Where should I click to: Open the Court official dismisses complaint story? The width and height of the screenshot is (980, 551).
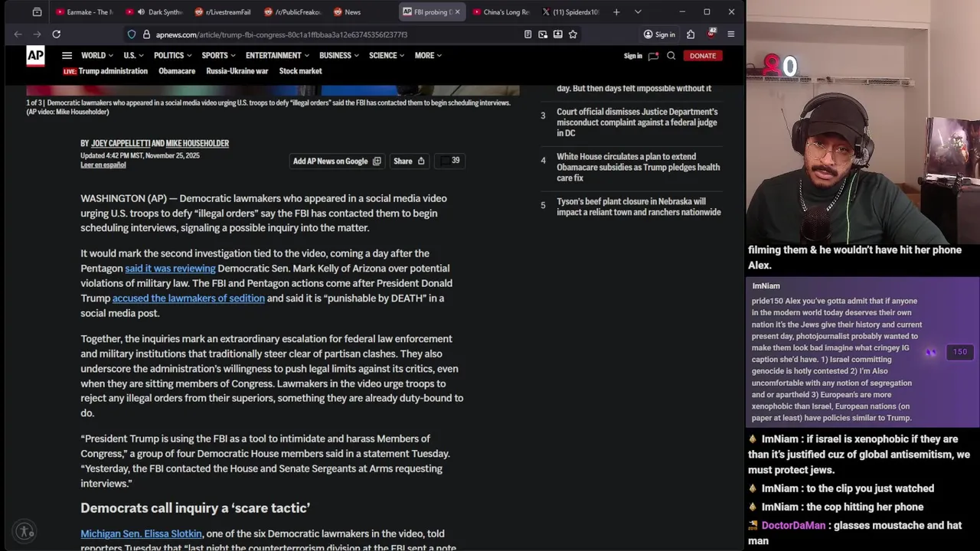point(637,122)
